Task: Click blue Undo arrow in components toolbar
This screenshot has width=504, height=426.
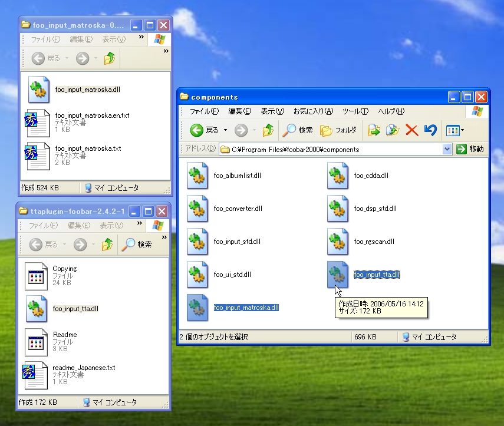Action: [x=430, y=130]
